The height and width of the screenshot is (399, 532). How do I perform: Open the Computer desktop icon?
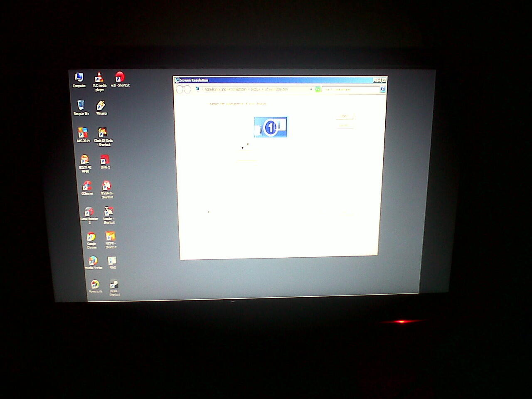(x=79, y=80)
